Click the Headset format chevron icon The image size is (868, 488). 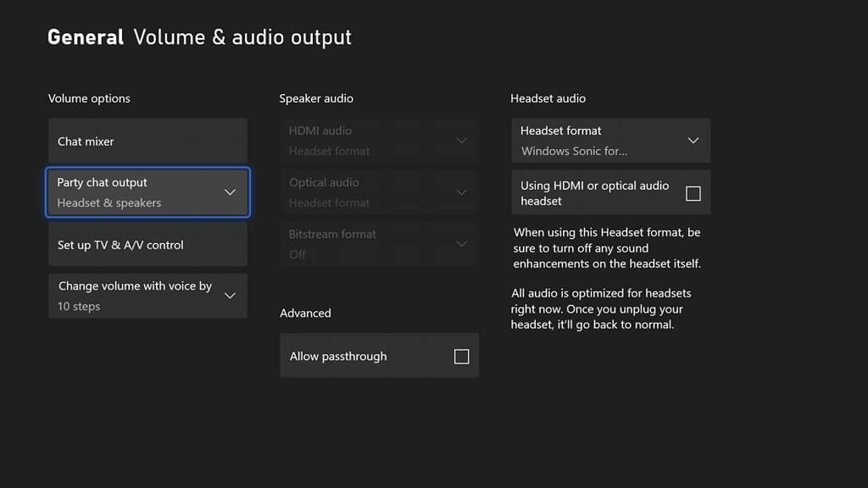click(x=693, y=141)
